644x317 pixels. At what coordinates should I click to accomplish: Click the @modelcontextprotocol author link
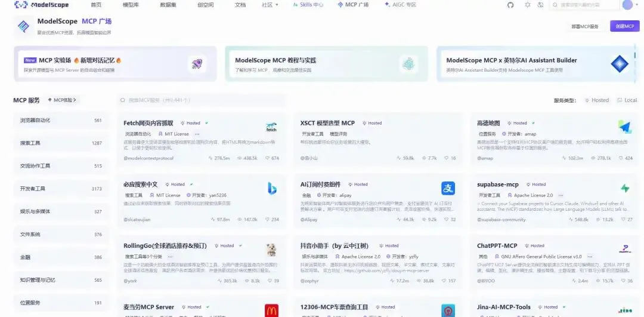point(148,158)
